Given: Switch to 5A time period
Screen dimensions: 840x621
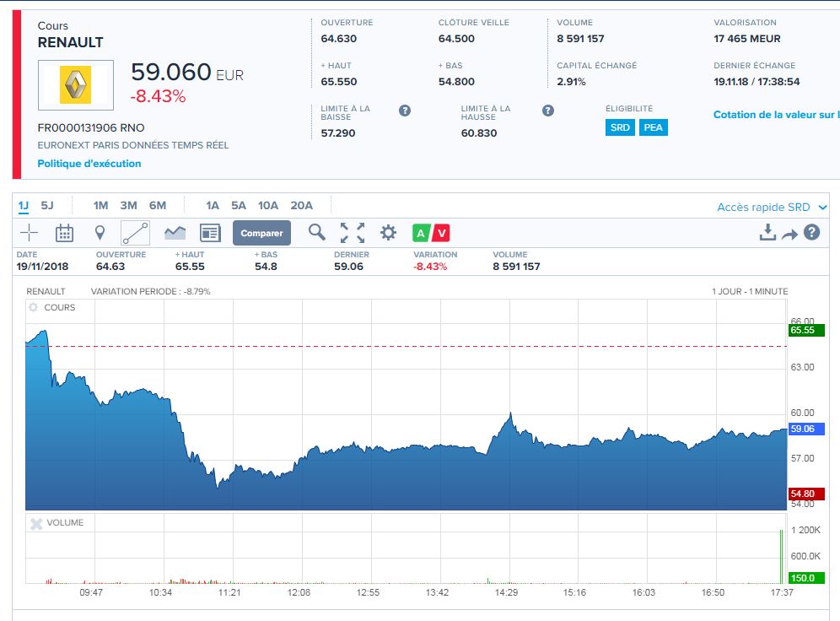Looking at the screenshot, I should tap(239, 206).
